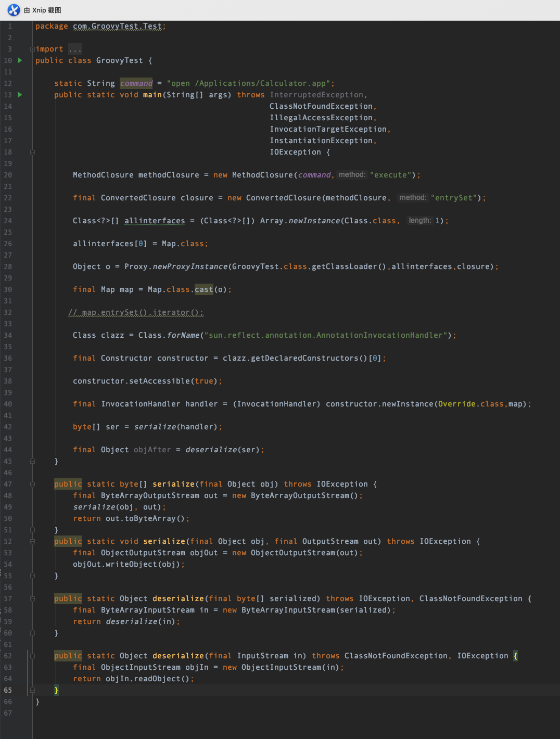Click the class name GroovyTest on line 10
Viewport: 560px width, 739px height.
(x=119, y=60)
